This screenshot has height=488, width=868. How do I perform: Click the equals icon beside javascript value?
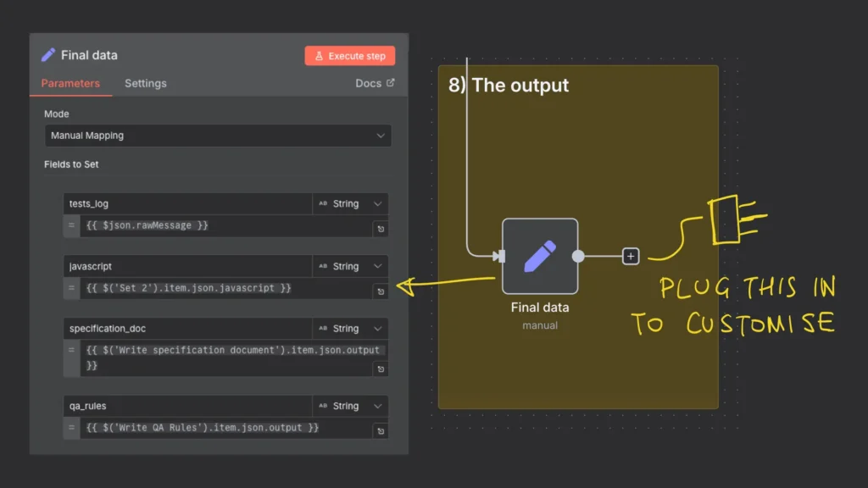[71, 288]
